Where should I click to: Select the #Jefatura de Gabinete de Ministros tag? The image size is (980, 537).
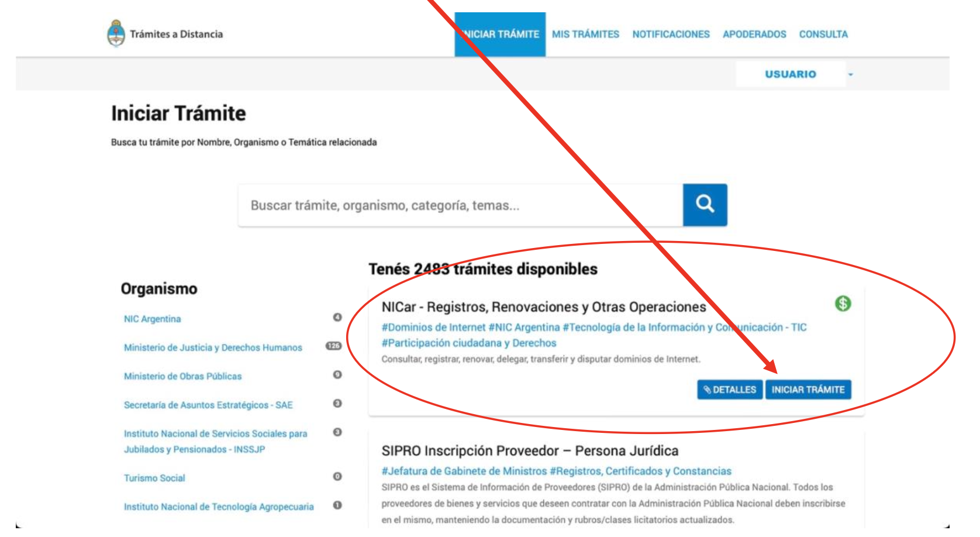[464, 471]
